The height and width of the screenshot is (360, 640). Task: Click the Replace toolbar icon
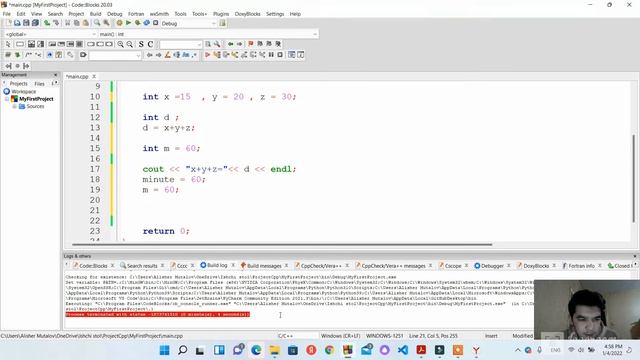tap(106, 23)
